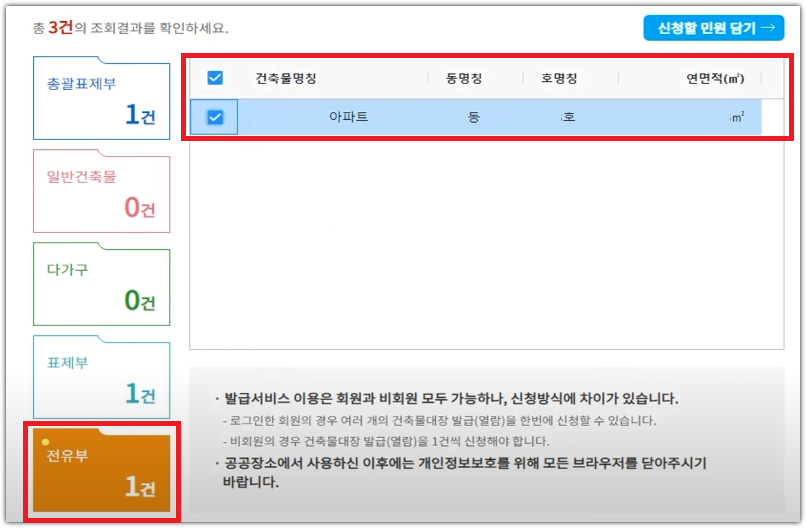
Task: Click the 비회원의 경우 1건씩 신청 note line
Action: tap(386, 441)
